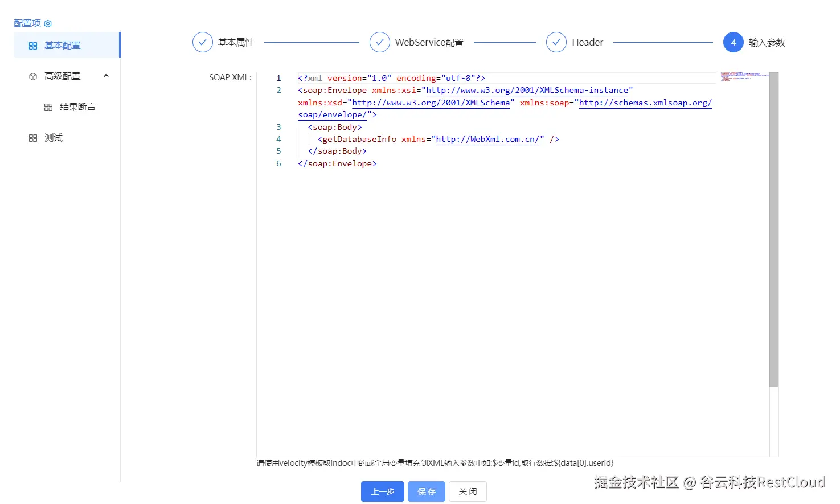
Task: Click the grid icon beside 测试
Action: (x=33, y=138)
